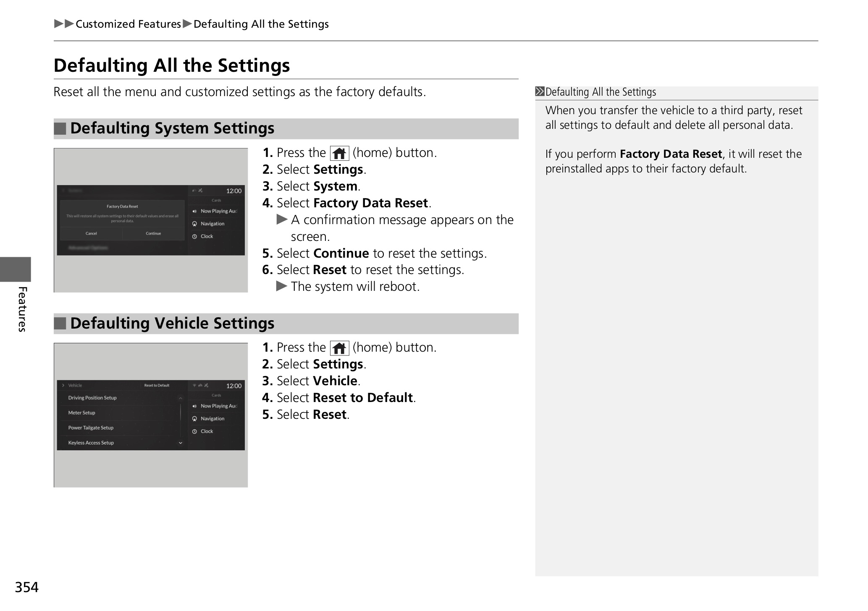Open Keyless Access Setup entry
The width and height of the screenshot is (868, 611).
click(x=91, y=443)
